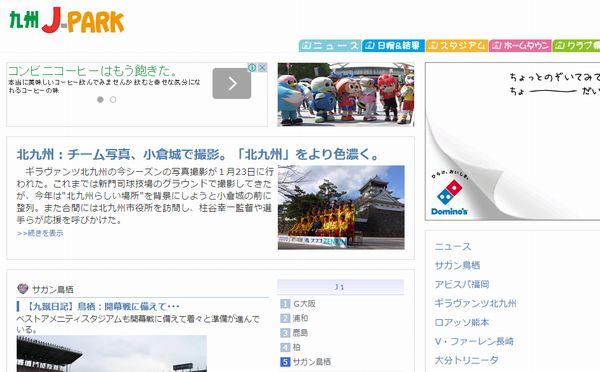This screenshot has height=372, width=600.
Task: Click the ちょっとのぞいてみて ad text
Action: point(555,77)
